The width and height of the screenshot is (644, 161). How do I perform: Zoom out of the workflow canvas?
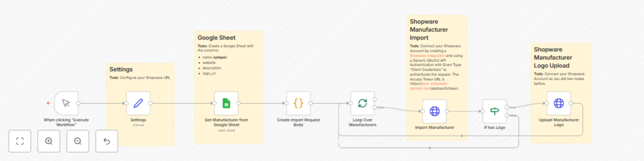(78, 141)
